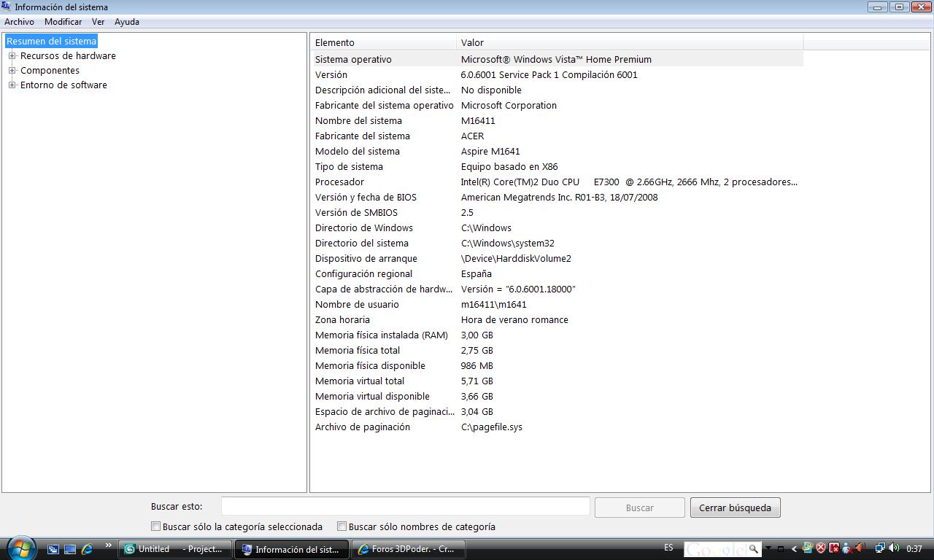
Task: Click the Google deskbar small window icon
Action: pos(780,549)
